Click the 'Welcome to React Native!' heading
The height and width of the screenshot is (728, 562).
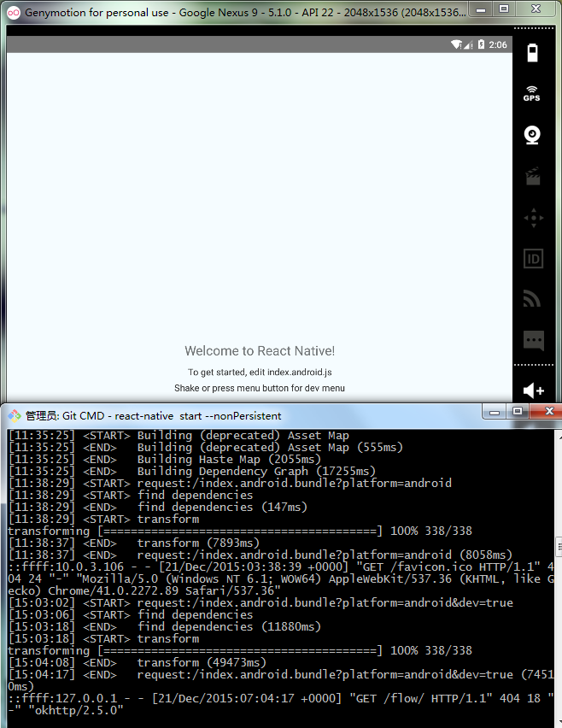click(260, 351)
